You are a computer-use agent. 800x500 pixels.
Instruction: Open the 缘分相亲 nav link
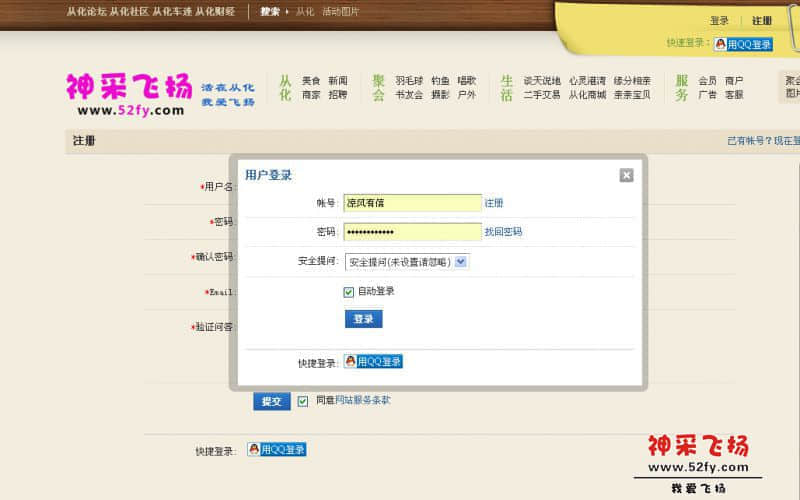pyautogui.click(x=632, y=81)
